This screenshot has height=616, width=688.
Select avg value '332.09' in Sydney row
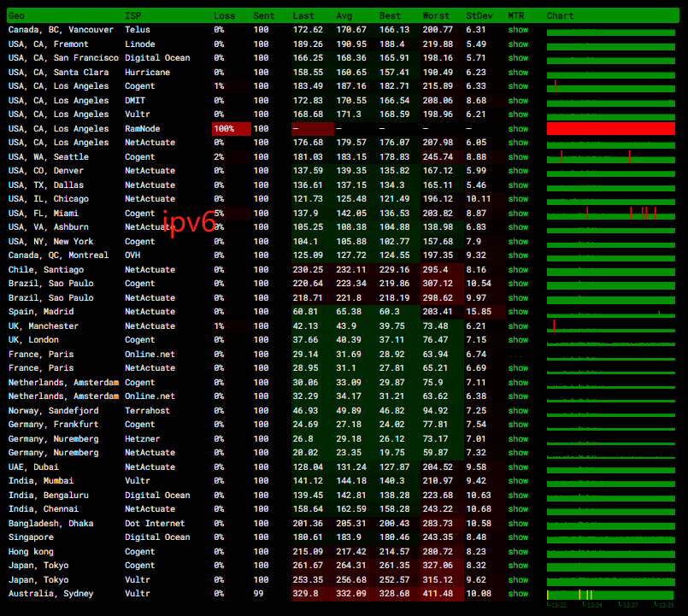(x=351, y=594)
